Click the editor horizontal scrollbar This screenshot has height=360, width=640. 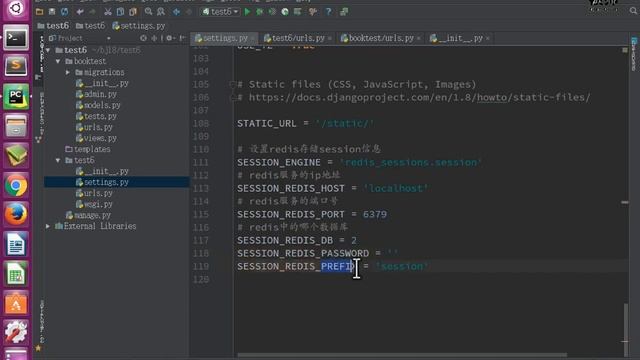[x=402, y=355]
